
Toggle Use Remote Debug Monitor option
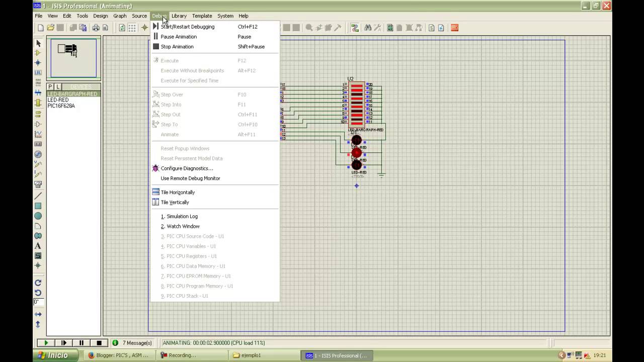tap(214, 178)
